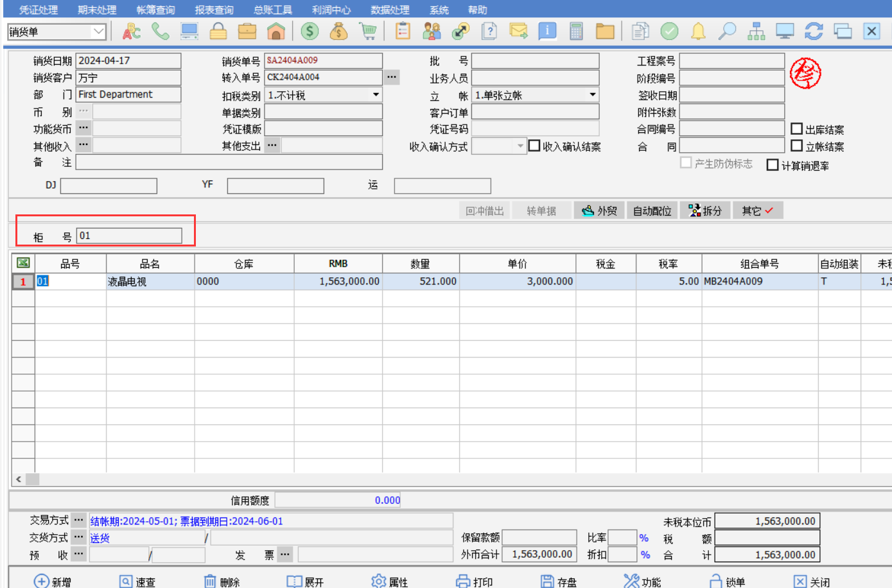This screenshot has width=892, height=588.
Task: Click the phone icon in toolbar
Action: (160, 31)
